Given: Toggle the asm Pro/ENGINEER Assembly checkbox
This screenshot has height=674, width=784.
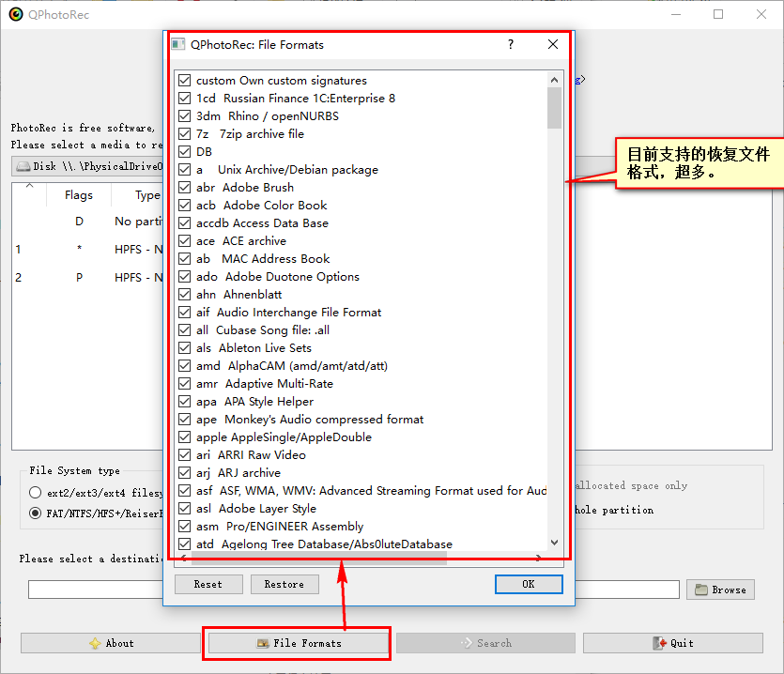Looking at the screenshot, I should tap(185, 526).
